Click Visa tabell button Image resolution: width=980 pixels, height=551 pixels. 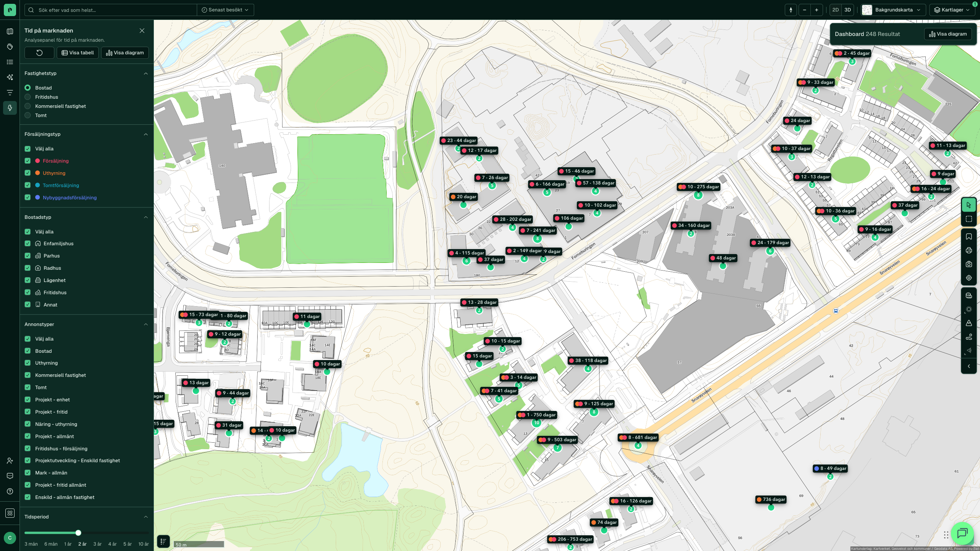pyautogui.click(x=78, y=53)
